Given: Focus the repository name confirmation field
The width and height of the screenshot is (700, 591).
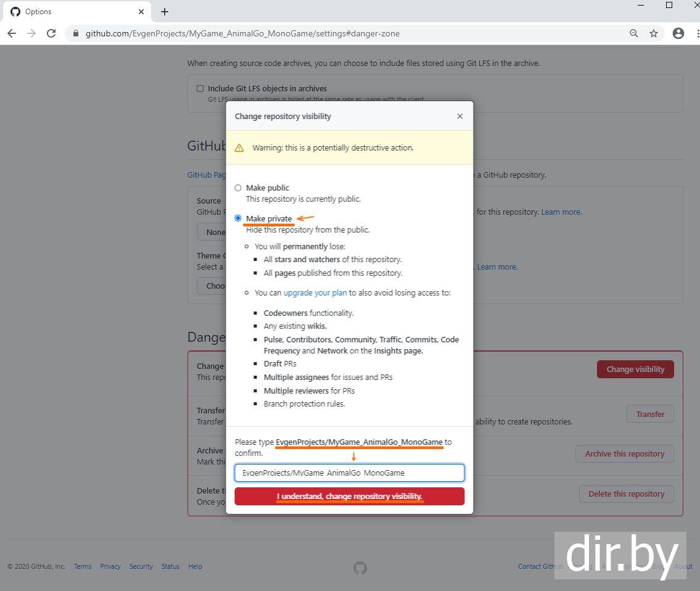Looking at the screenshot, I should point(350,473).
